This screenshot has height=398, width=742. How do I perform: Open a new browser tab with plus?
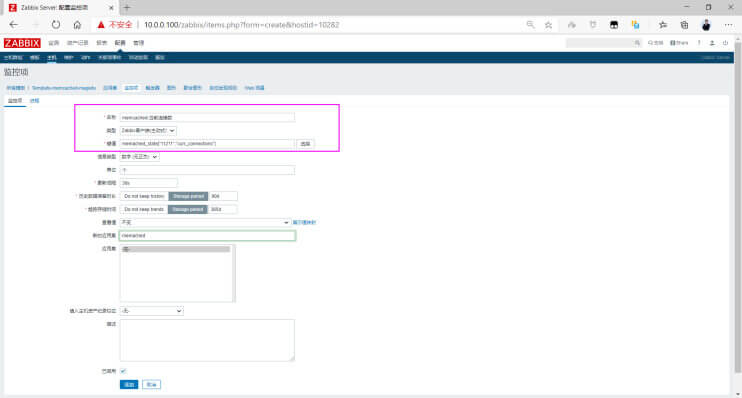coord(127,8)
